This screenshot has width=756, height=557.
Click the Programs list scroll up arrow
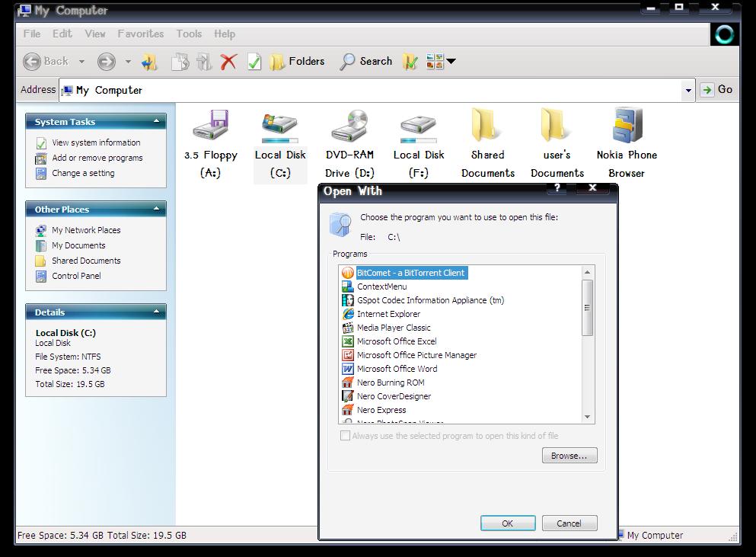[x=587, y=272]
